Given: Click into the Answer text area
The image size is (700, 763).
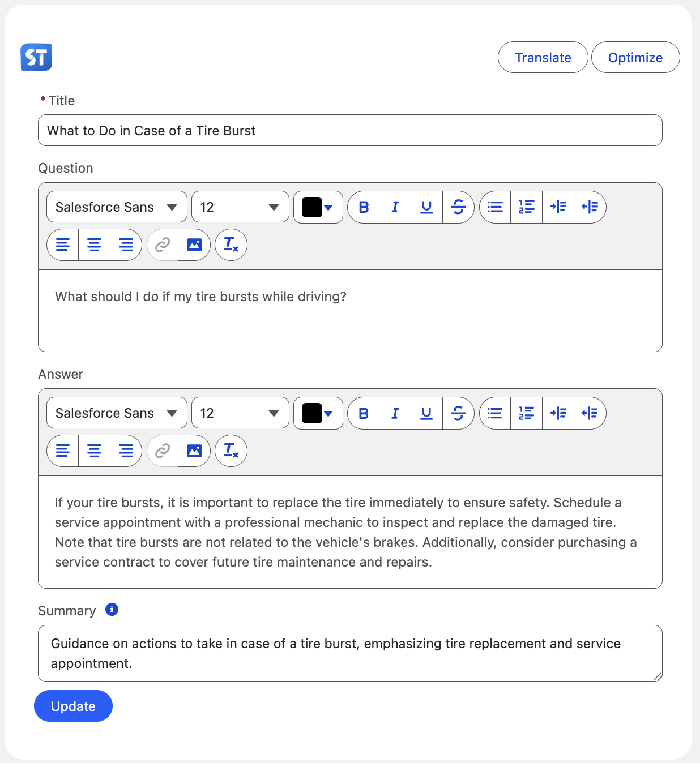Looking at the screenshot, I should [x=350, y=532].
